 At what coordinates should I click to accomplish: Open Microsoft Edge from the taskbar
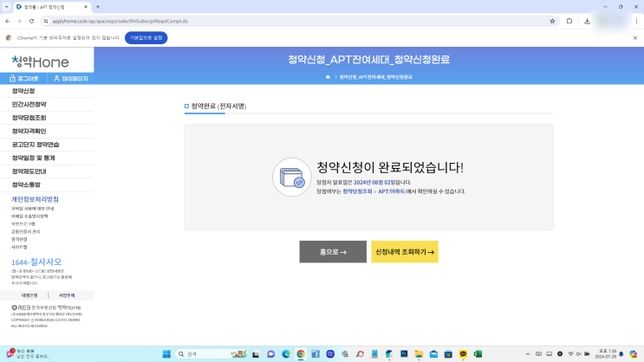286,354
